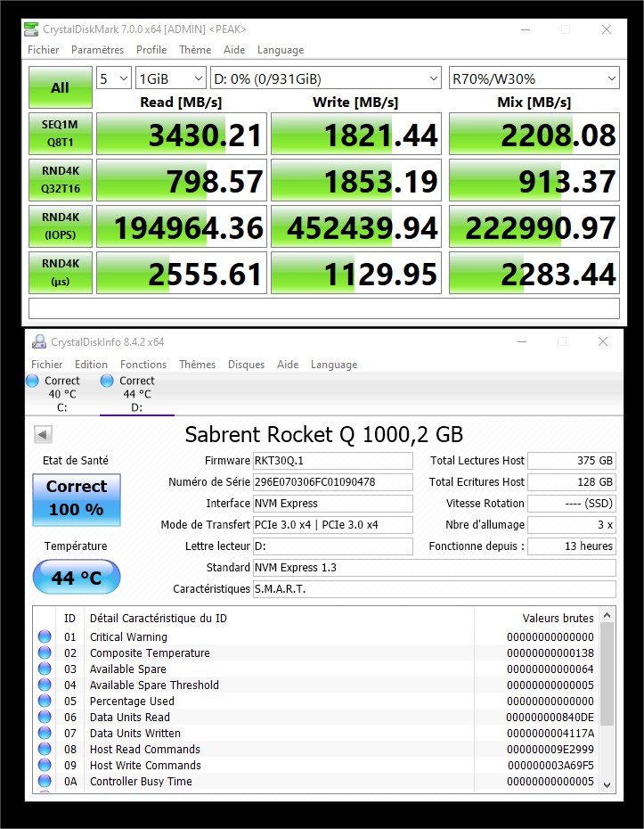Start all benchmarks with the All button
Screen dimensions: 644x829
[61, 87]
